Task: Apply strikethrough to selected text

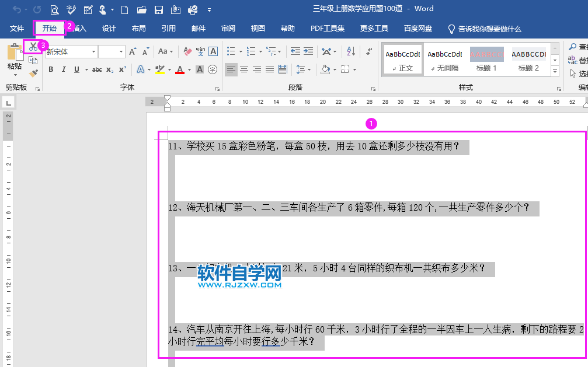Action: coord(98,69)
